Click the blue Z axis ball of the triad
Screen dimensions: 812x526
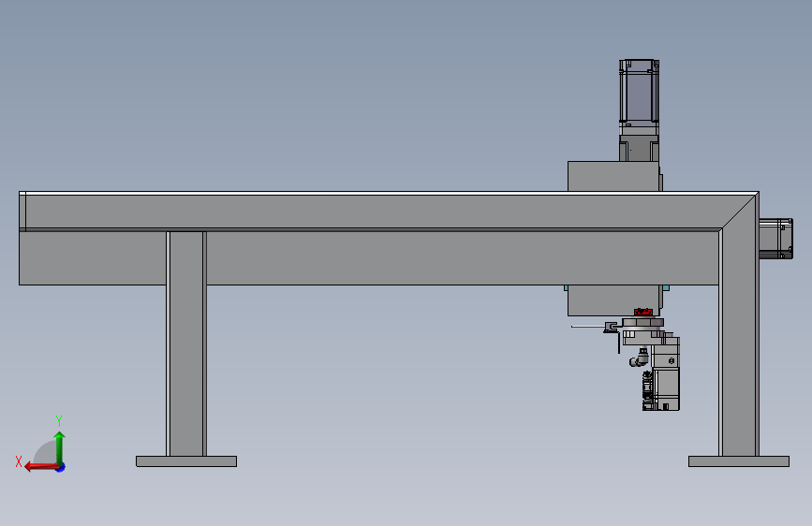61,467
